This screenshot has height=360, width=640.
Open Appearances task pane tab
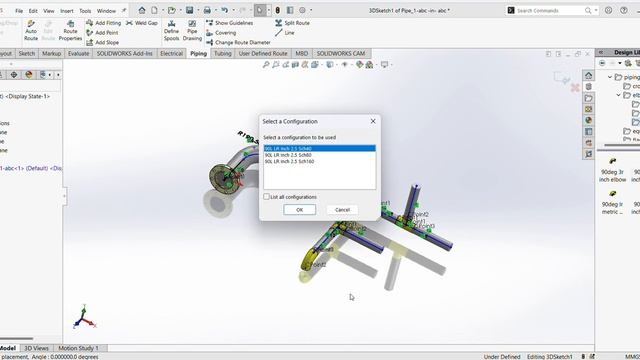[588, 120]
